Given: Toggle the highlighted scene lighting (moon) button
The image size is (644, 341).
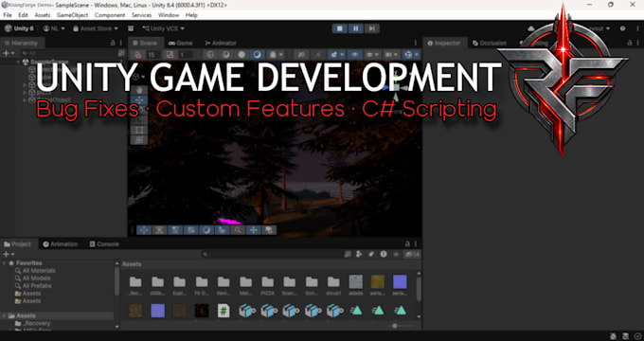Looking at the screenshot, I should coord(257,55).
